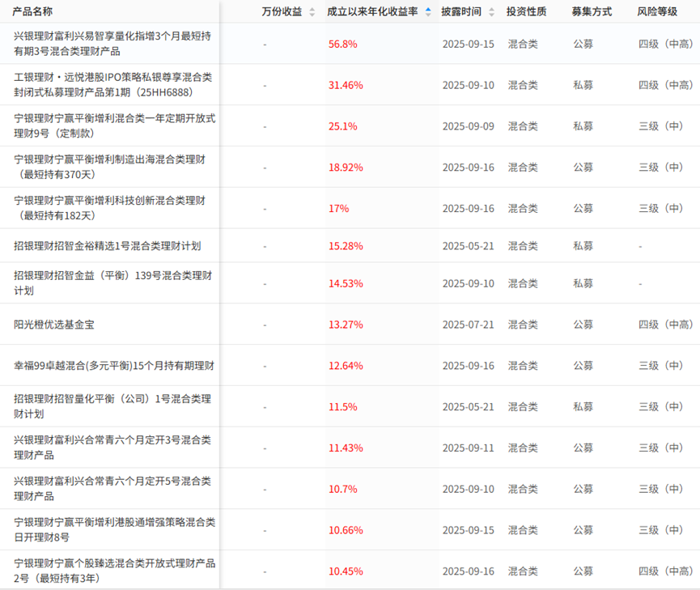Open 兴银理财富利兴易智享量化指增3个月 product
The height and width of the screenshot is (590, 700).
click(112, 44)
